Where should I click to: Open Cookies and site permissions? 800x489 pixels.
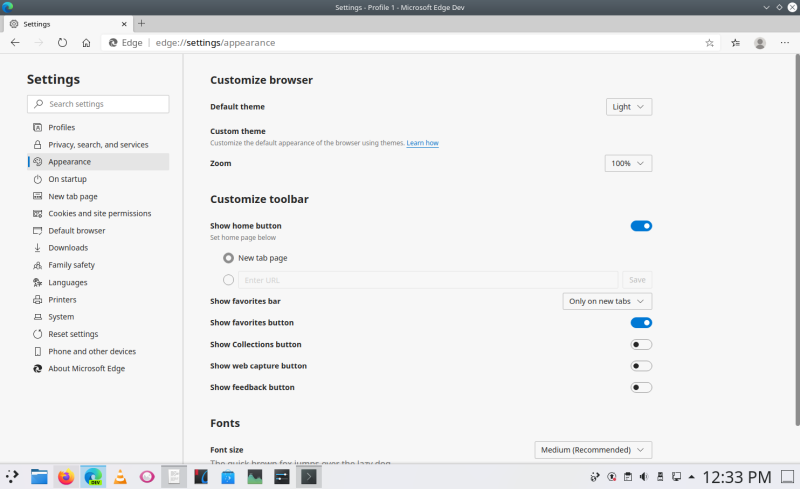(x=98, y=213)
